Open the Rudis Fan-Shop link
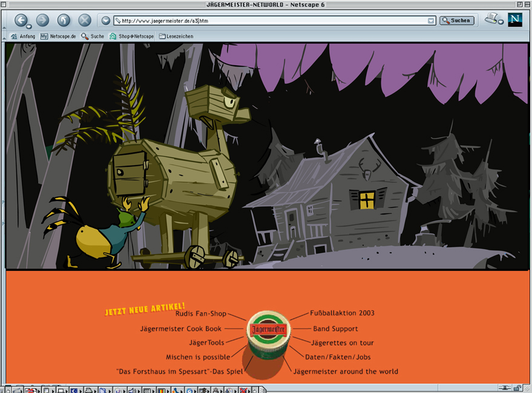Screen dimensions: 532x393 (201, 314)
